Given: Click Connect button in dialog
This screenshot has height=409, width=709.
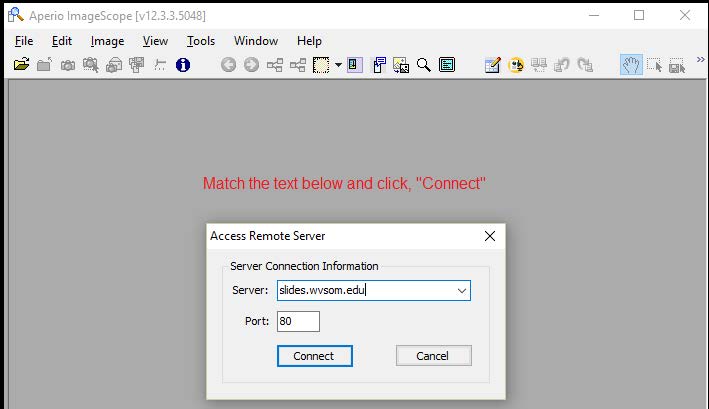Looking at the screenshot, I should point(315,356).
